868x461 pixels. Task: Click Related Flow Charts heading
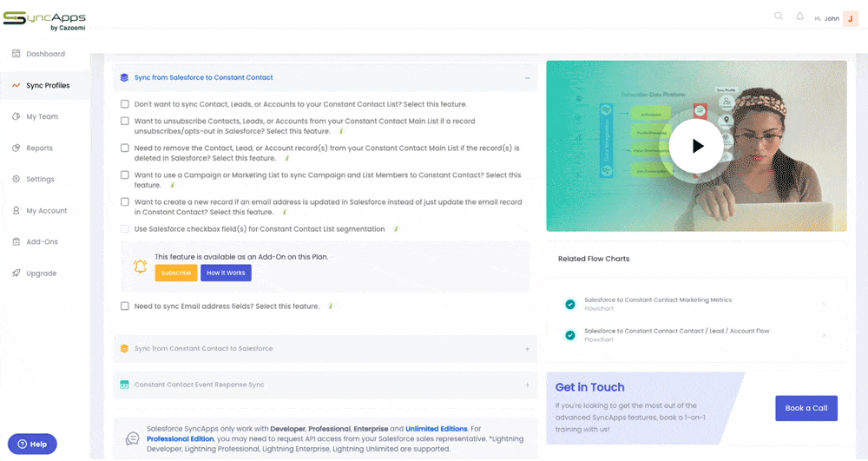coord(594,259)
